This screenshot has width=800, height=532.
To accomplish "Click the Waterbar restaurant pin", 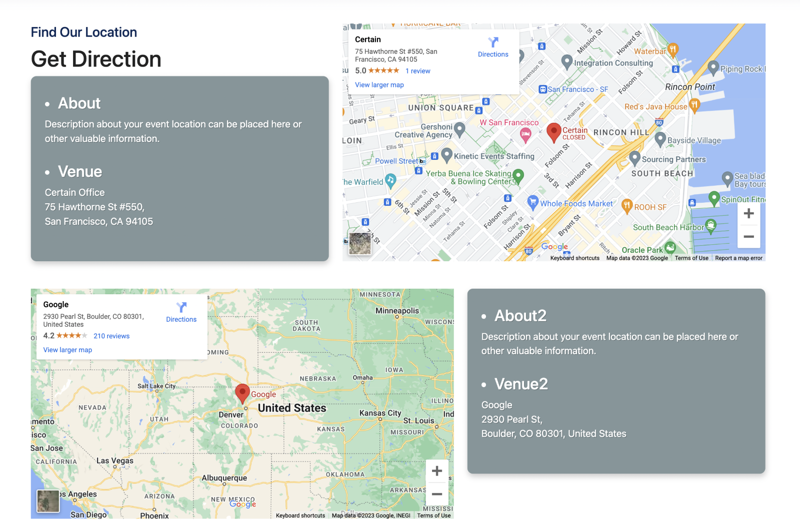I will pos(673,50).
